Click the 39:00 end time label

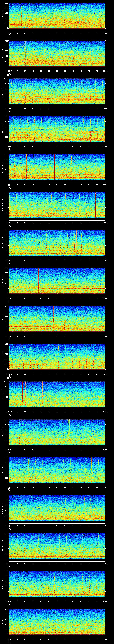coord(105,298)
